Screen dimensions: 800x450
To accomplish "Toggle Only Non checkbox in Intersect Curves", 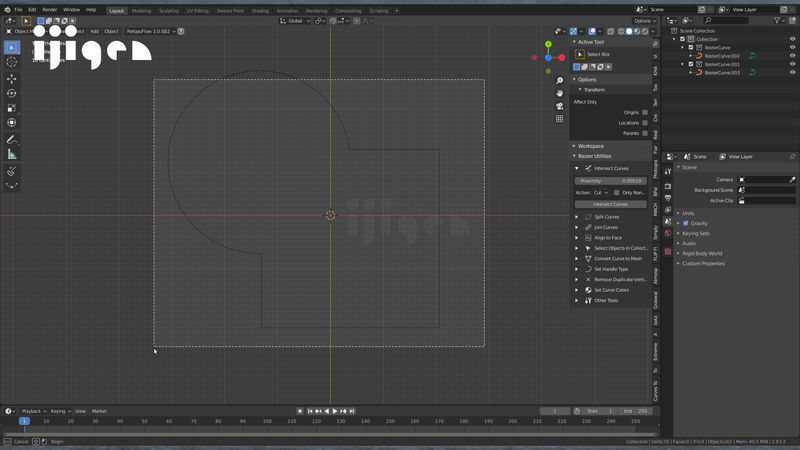I will 616,193.
